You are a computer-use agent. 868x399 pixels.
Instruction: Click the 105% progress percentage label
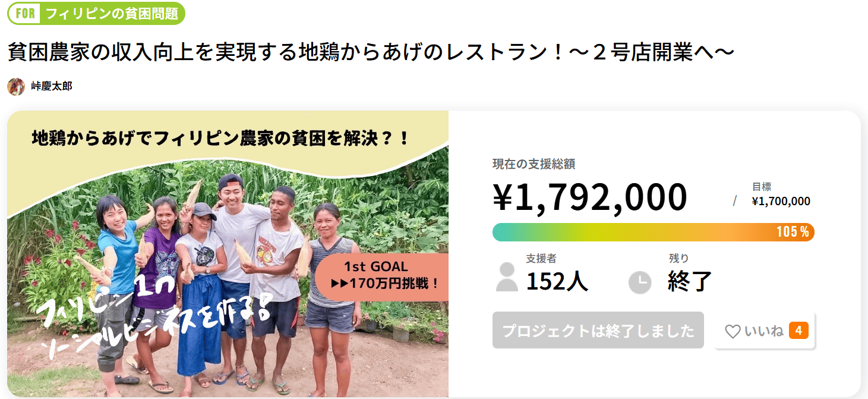click(x=793, y=232)
